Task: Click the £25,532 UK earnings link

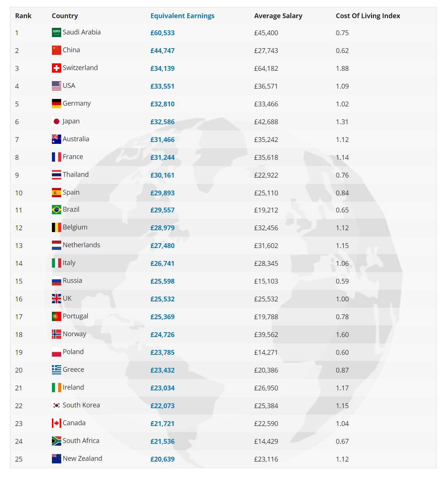Action: 162,299
